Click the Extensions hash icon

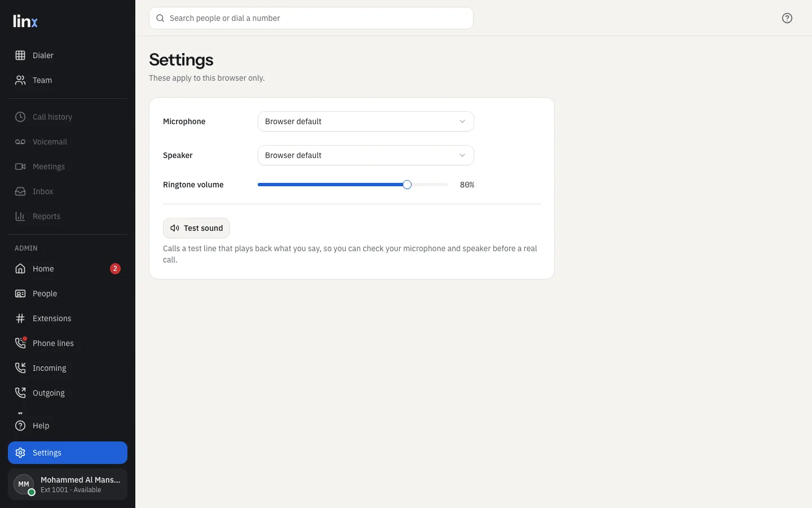click(20, 318)
